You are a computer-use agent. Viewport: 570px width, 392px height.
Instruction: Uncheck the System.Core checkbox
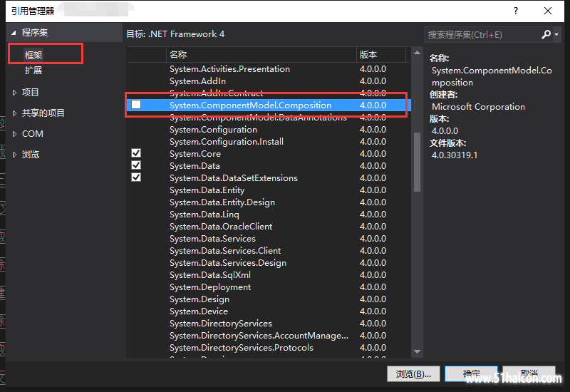[x=136, y=153]
